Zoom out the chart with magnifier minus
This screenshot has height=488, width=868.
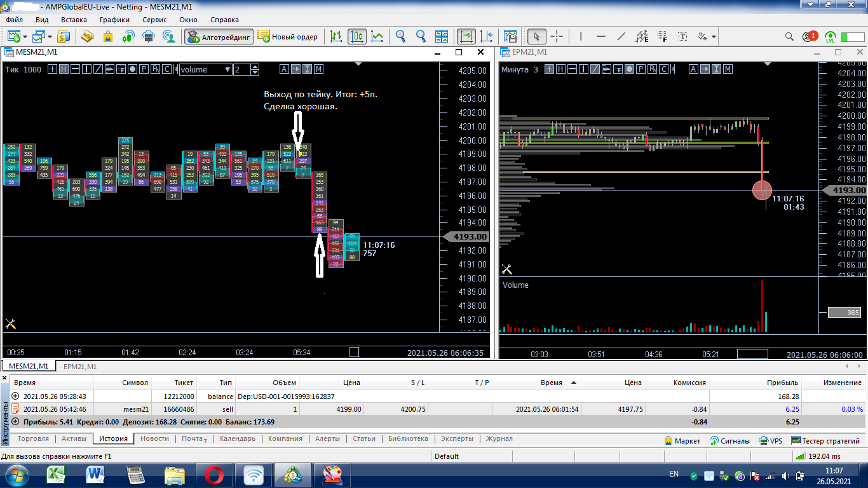click(421, 36)
